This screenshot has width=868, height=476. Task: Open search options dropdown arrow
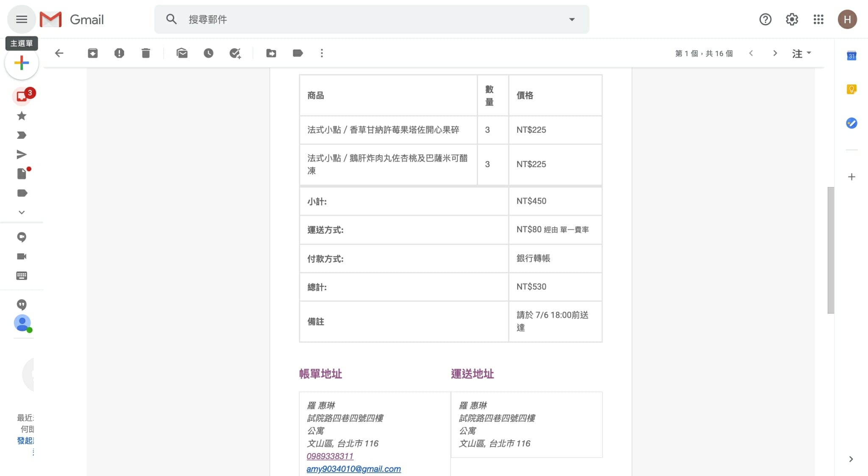click(572, 20)
